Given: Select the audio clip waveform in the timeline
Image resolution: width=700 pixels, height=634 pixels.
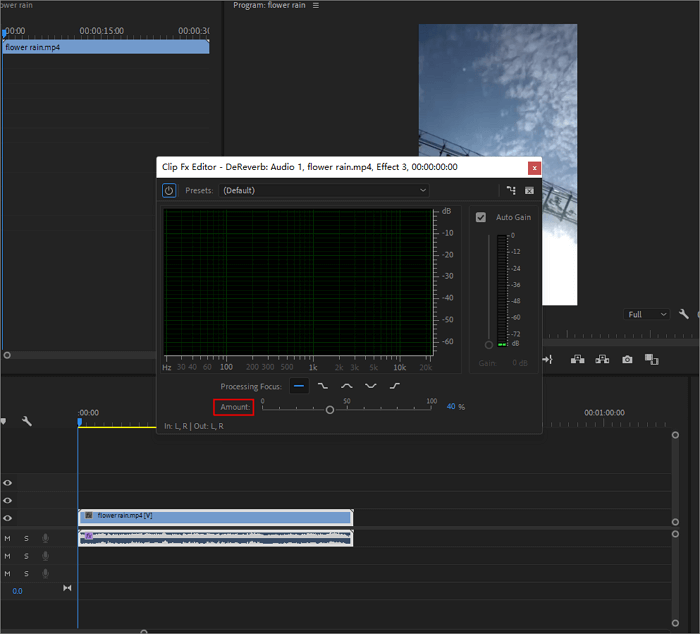Looking at the screenshot, I should point(216,538).
